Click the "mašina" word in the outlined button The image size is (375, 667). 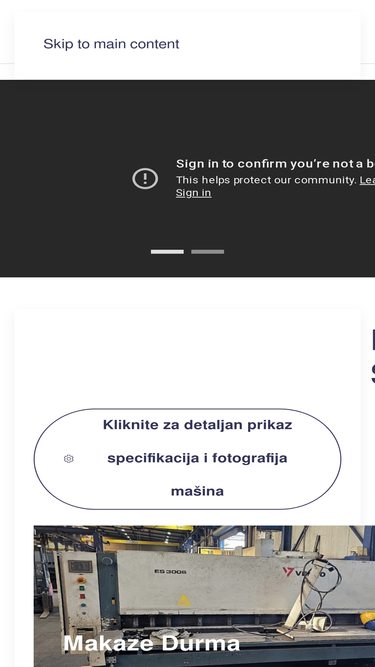[197, 492]
